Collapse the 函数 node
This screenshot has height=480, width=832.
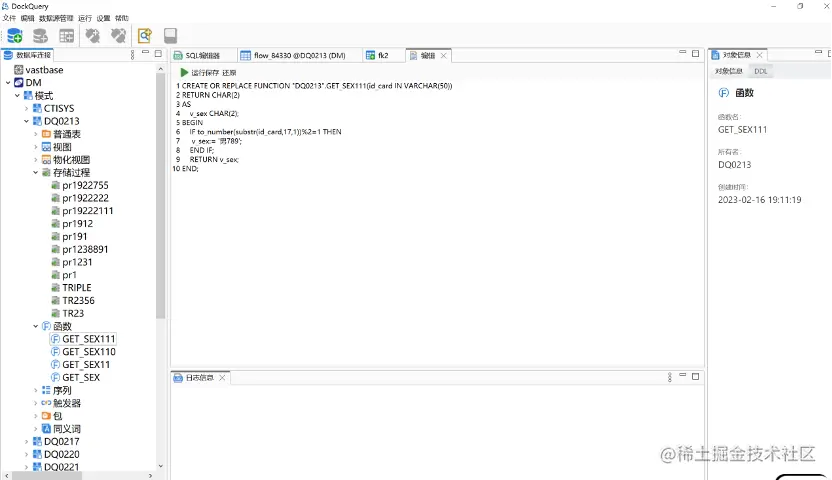[36, 326]
